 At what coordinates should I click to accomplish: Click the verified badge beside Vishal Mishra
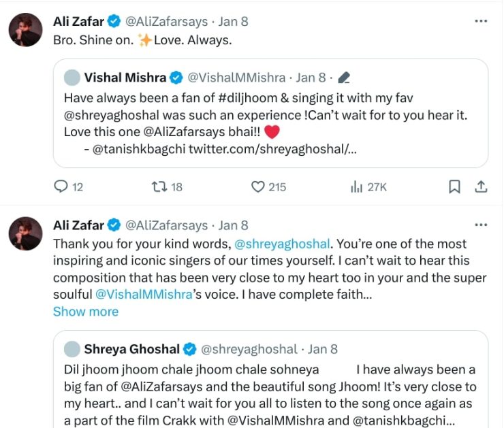[x=176, y=78]
